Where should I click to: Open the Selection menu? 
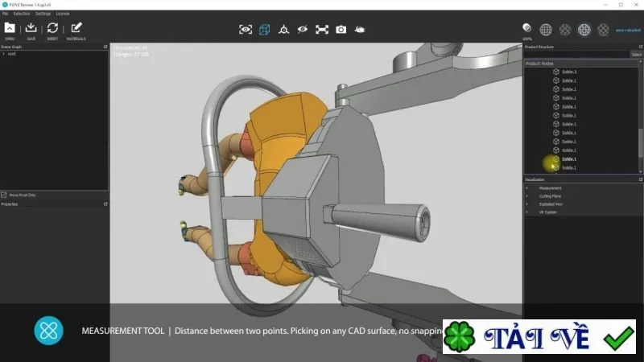(22, 14)
